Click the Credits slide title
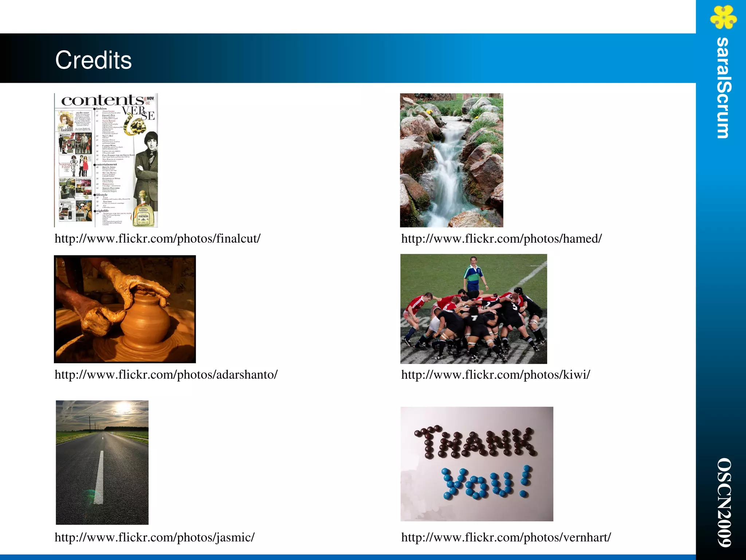Viewport: 746px width, 560px height. coord(93,60)
